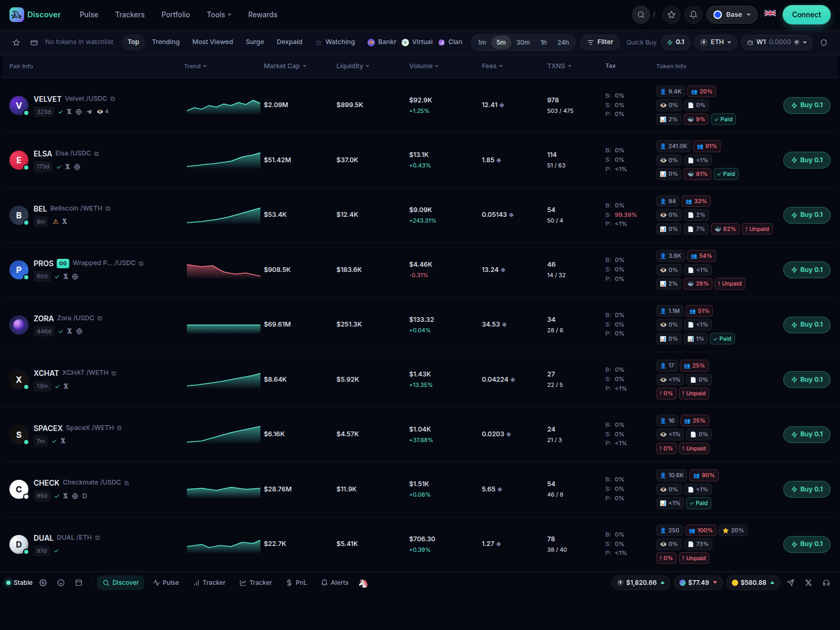Select 24h timeframe
Screen dimensions: 840x630
(x=563, y=43)
